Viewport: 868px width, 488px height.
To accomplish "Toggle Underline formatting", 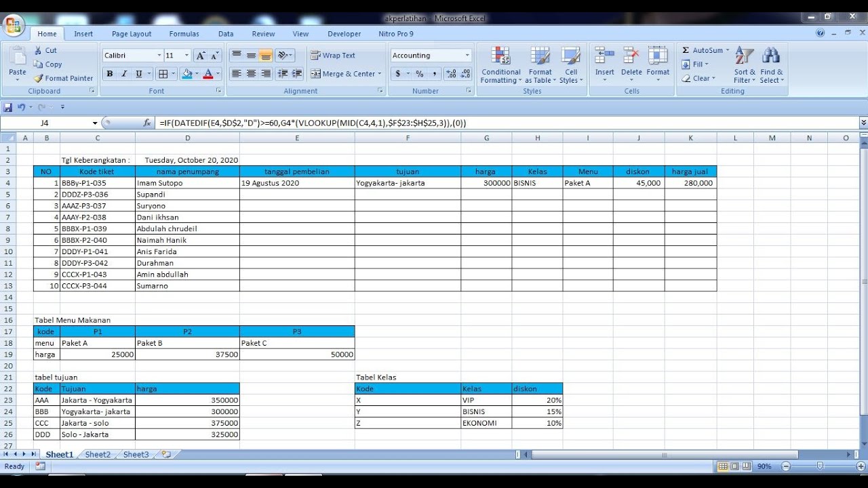I will click(x=139, y=74).
